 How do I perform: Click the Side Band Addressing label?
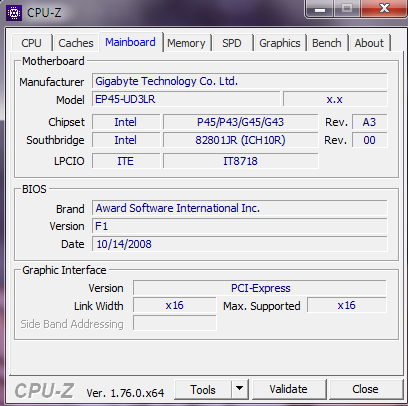[x=72, y=324]
